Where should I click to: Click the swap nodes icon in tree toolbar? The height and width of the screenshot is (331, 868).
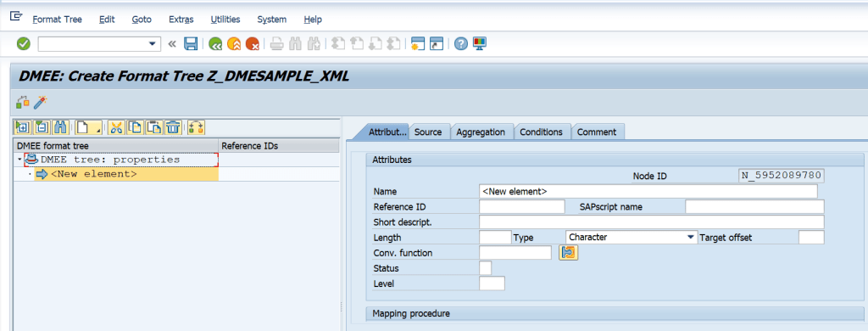(197, 127)
